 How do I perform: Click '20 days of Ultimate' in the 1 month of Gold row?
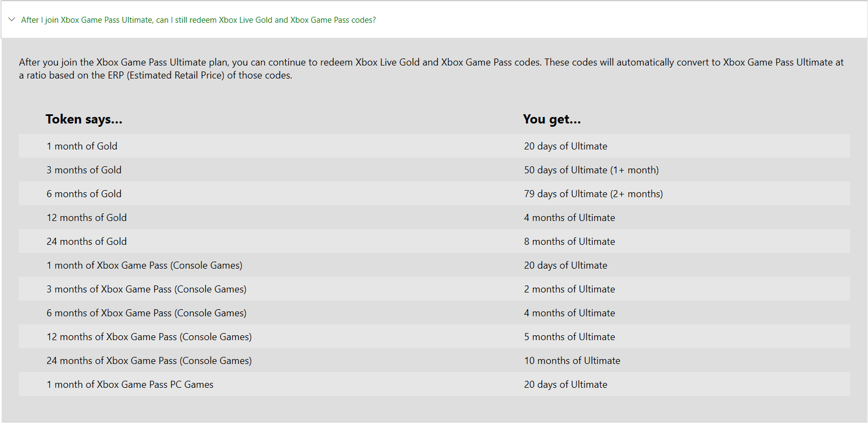click(565, 146)
